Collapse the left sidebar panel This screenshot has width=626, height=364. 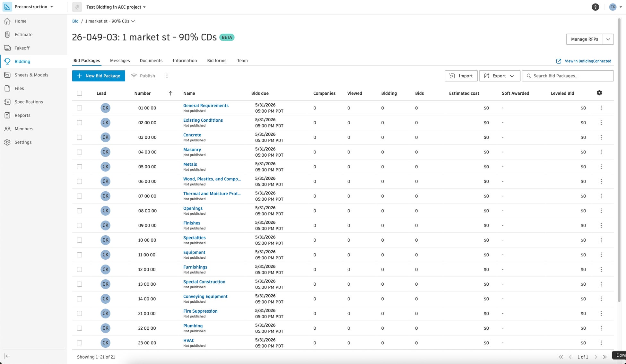pos(7,356)
